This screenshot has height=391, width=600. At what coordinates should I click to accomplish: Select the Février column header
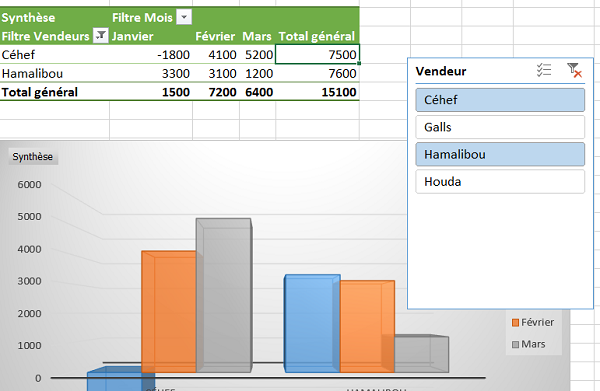coord(216,36)
